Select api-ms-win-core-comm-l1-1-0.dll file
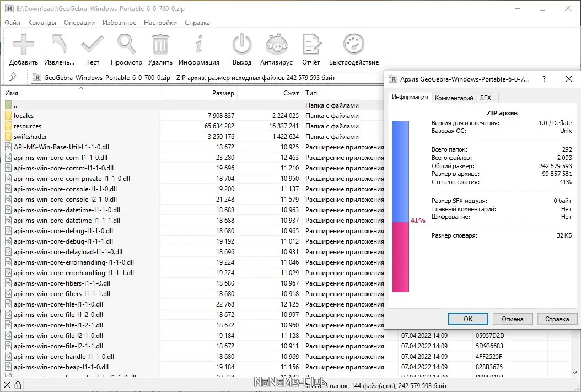This screenshot has width=581, height=392. tap(63, 168)
